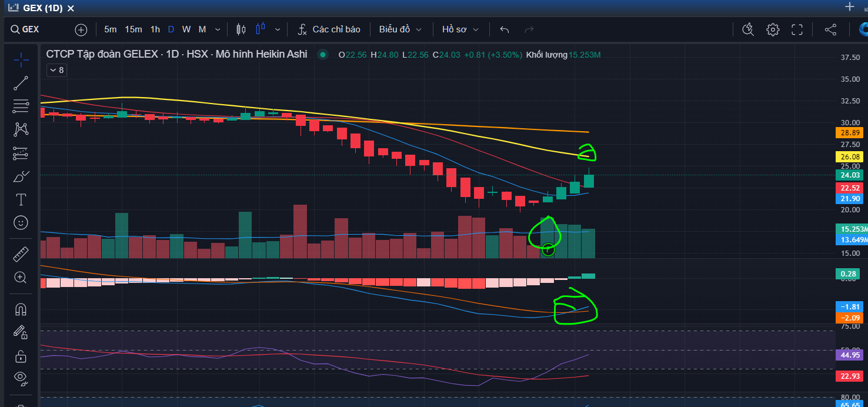Close the GEX (1D) tab
Viewport: 868px width, 407px height.
(x=71, y=8)
